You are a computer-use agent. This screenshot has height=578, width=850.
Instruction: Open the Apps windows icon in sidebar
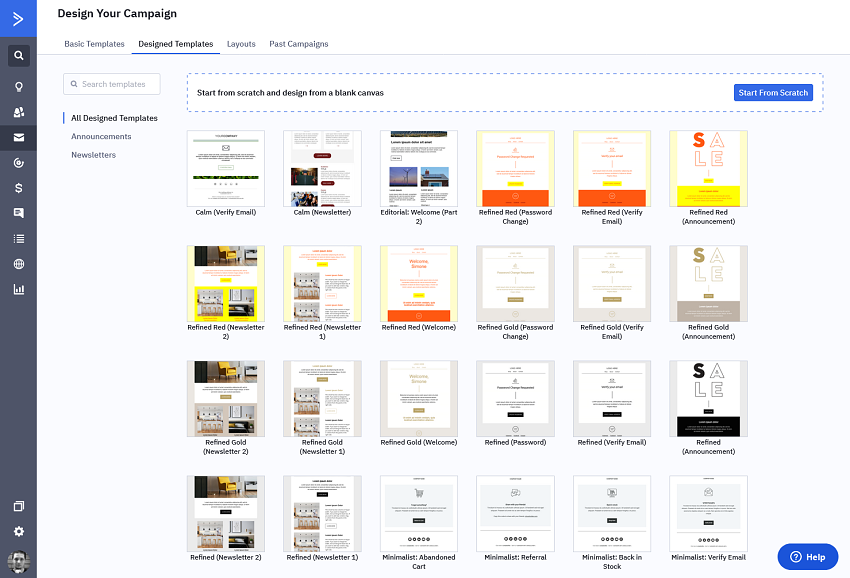(18, 506)
